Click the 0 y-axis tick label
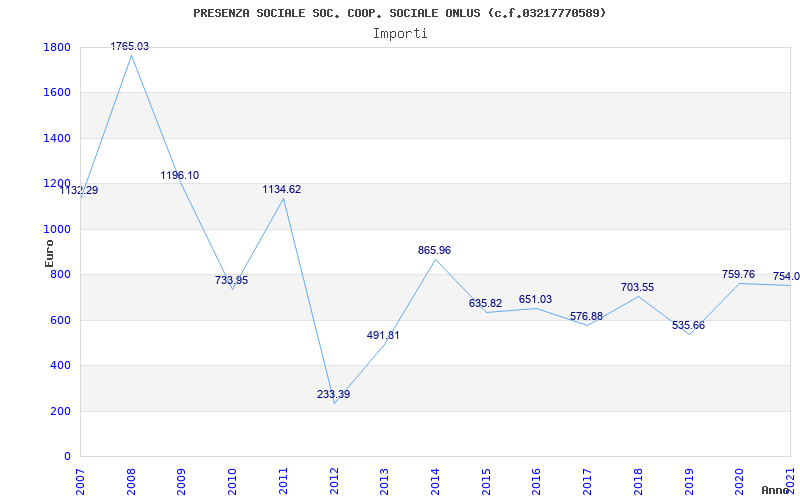The width and height of the screenshot is (800, 500). [68, 457]
